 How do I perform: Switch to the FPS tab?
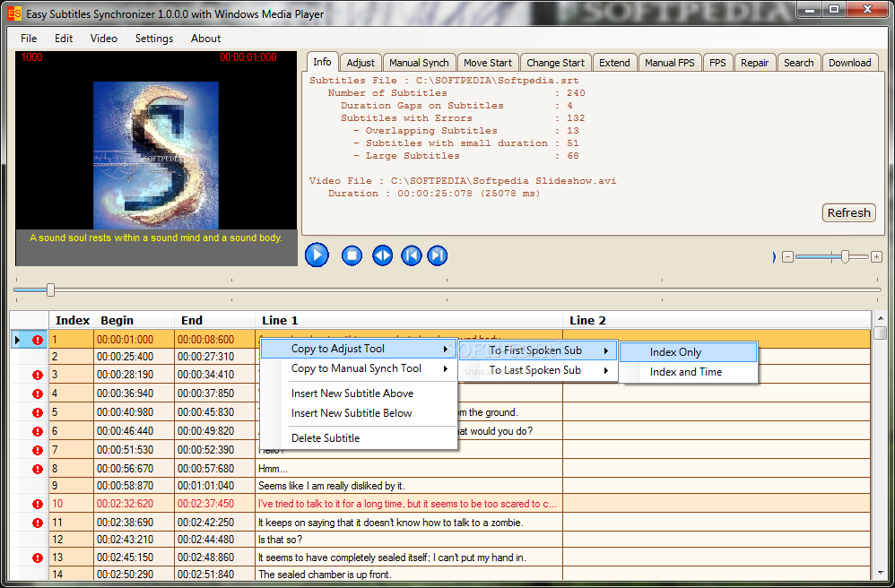point(717,63)
